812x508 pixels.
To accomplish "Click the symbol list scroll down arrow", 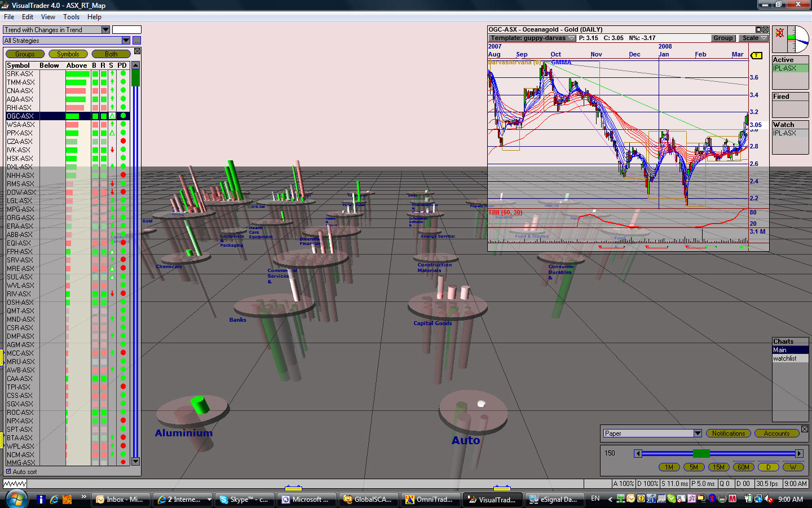I will [x=135, y=461].
